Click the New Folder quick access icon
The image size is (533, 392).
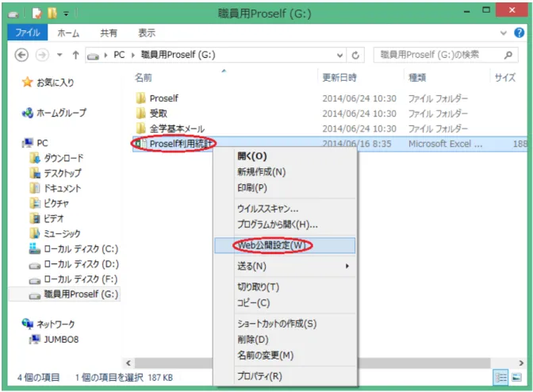52,13
